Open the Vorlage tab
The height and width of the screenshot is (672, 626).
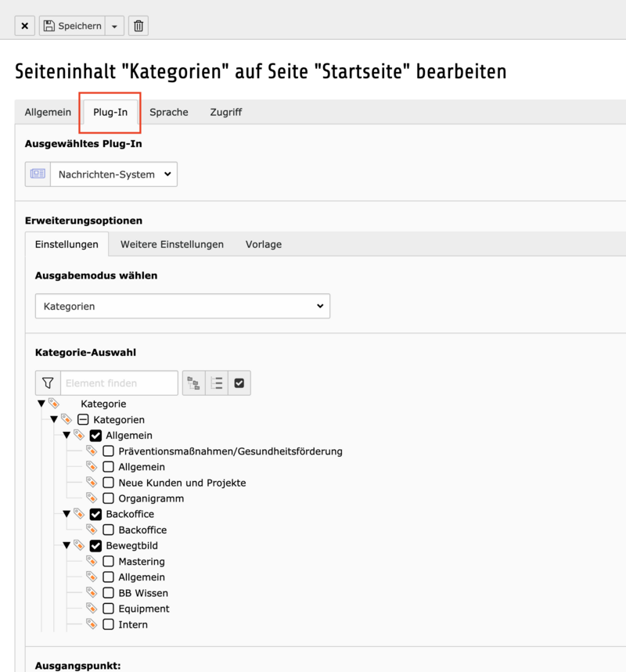click(264, 244)
